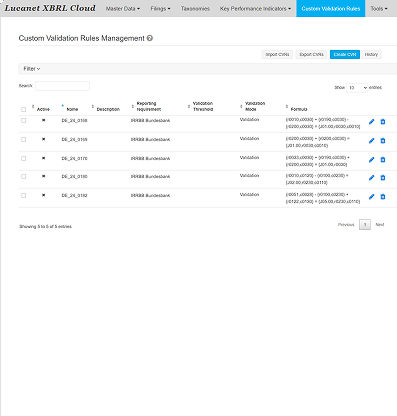Open the Custom Validation Rules tab
The width and height of the screenshot is (397, 416).
331,9
